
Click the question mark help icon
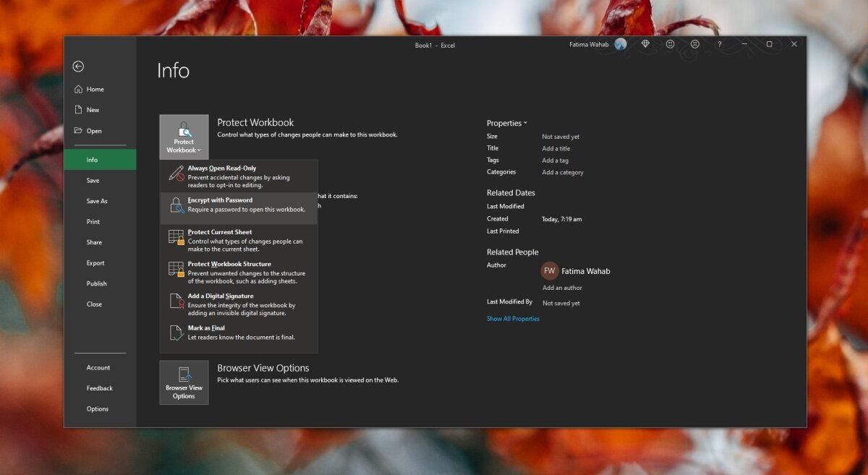719,44
